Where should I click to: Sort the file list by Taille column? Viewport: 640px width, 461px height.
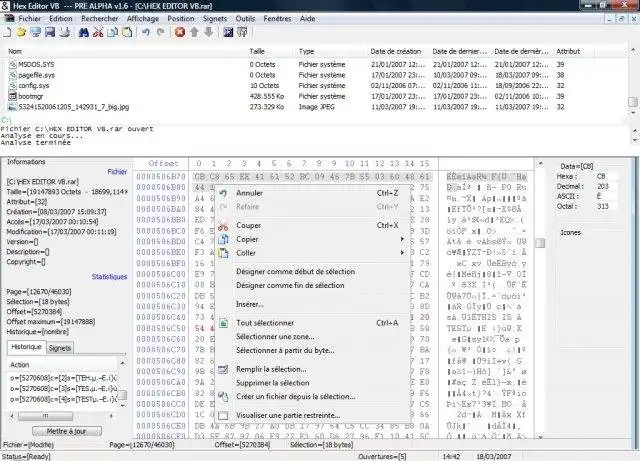click(x=272, y=51)
